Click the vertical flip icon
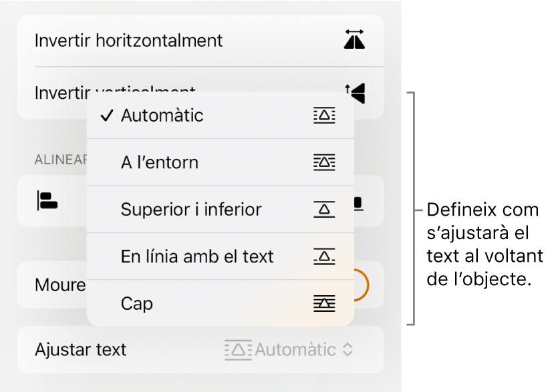This screenshot has height=392, width=560. [x=356, y=93]
